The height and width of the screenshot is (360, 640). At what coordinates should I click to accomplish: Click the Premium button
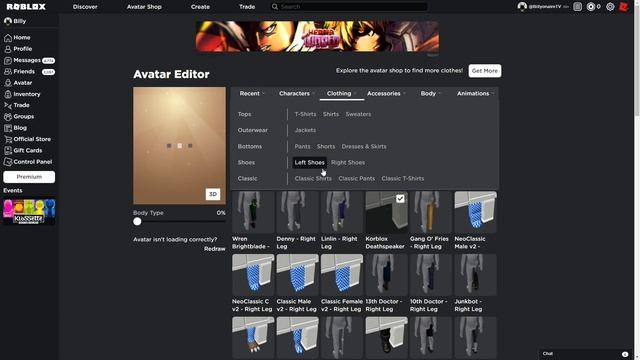29,177
